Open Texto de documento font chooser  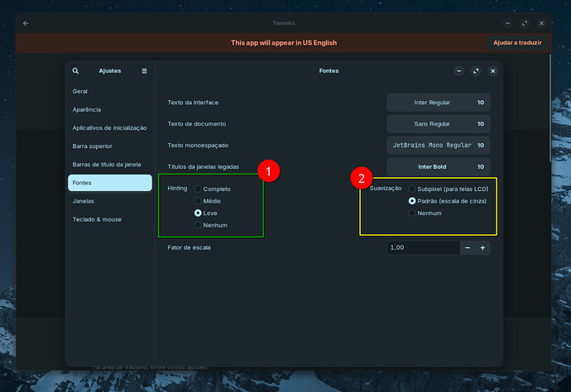[x=438, y=124]
